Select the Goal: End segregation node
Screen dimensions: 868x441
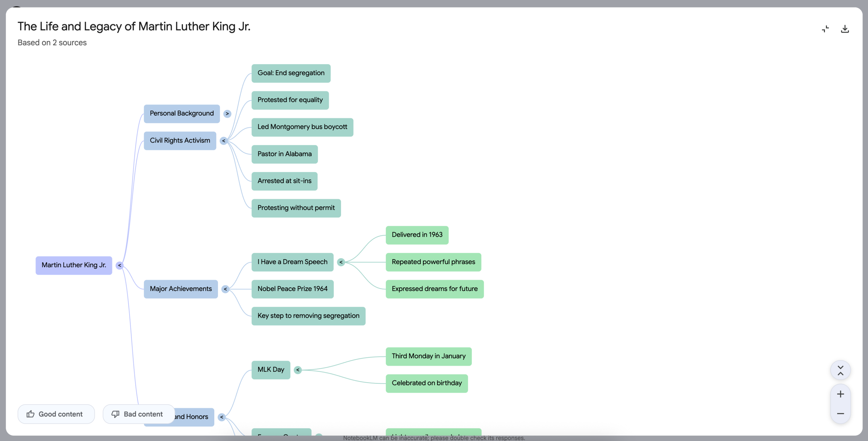pyautogui.click(x=291, y=73)
